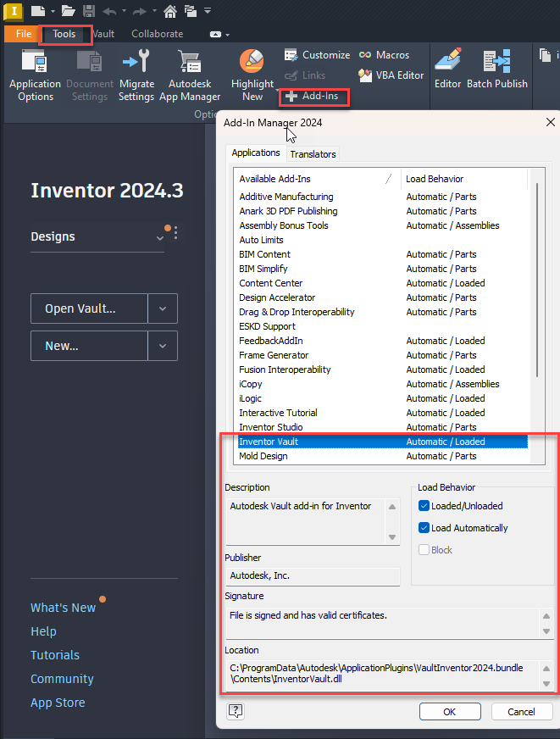560x739 pixels.
Task: Click the Publisher field Autodesk, Inc.
Action: pyautogui.click(x=313, y=576)
